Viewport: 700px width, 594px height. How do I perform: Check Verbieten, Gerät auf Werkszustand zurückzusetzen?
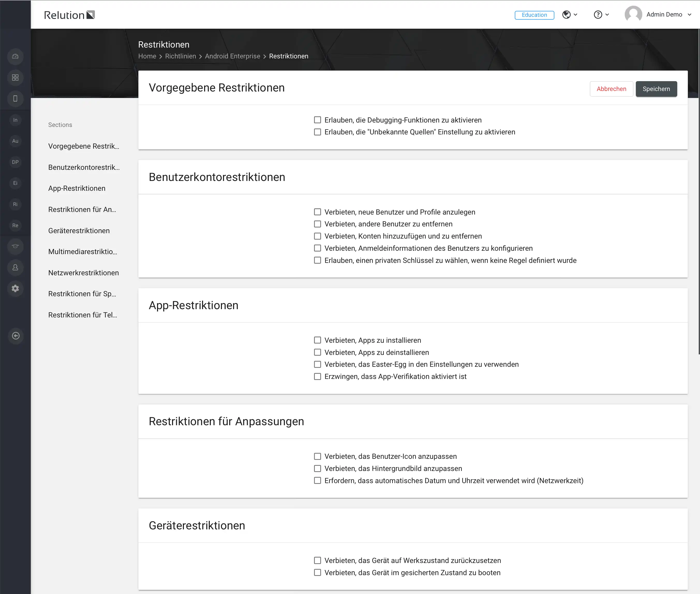coord(317,560)
